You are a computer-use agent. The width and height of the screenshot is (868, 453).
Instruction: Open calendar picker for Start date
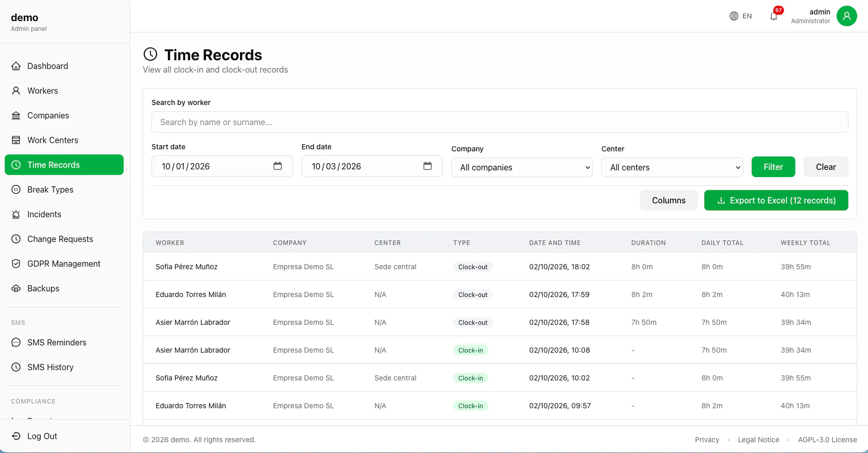click(x=278, y=166)
